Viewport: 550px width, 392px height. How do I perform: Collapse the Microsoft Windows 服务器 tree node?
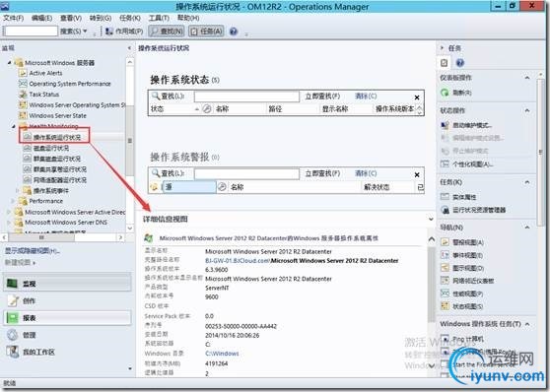10,63
